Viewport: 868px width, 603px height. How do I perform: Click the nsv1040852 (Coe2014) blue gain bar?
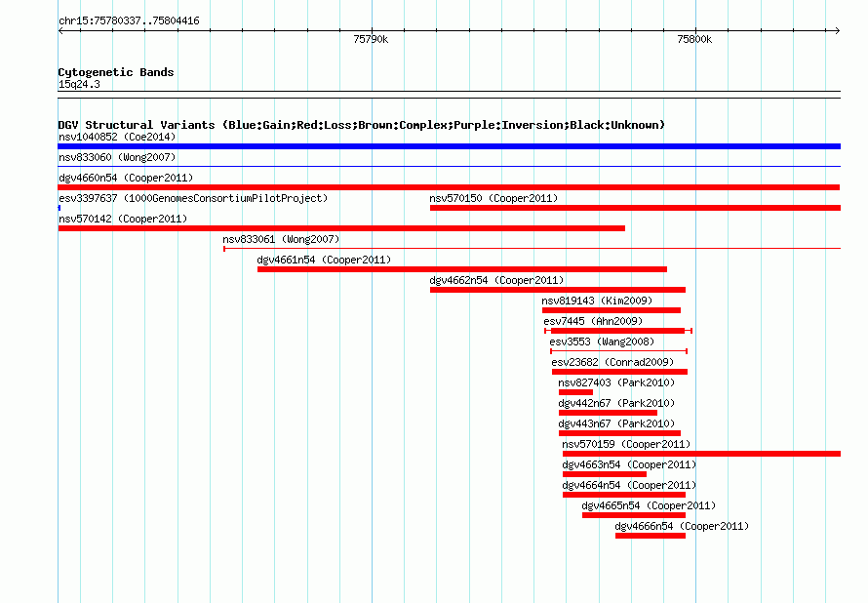pos(449,146)
